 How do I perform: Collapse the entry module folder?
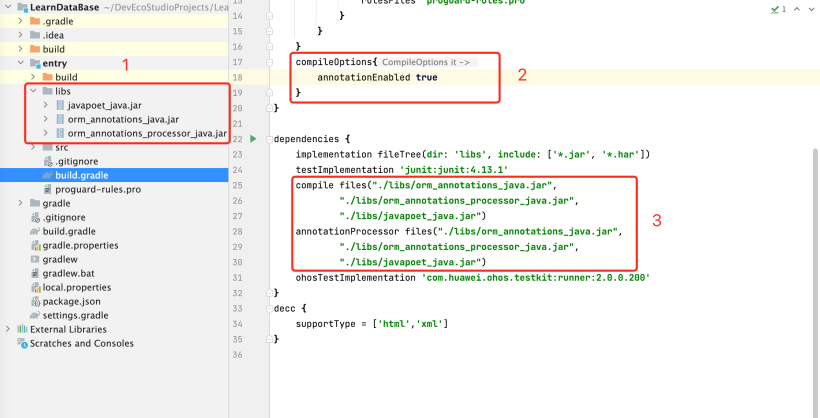20,63
